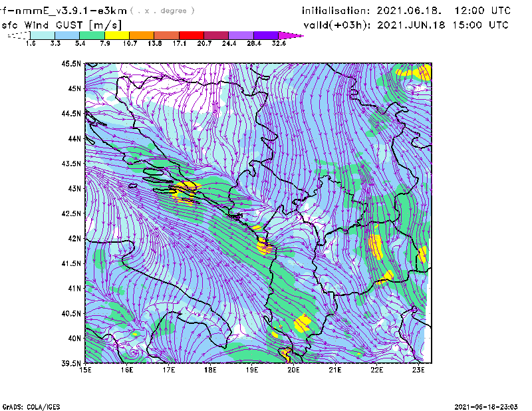Click the '15:00 UTC' valid time
Screen dimensions: 532x411
(480, 25)
